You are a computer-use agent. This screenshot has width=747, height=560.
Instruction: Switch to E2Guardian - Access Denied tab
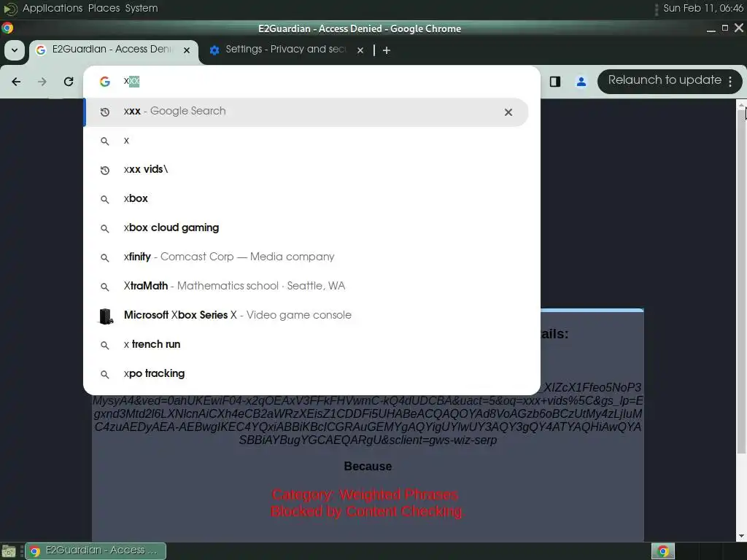point(113,50)
